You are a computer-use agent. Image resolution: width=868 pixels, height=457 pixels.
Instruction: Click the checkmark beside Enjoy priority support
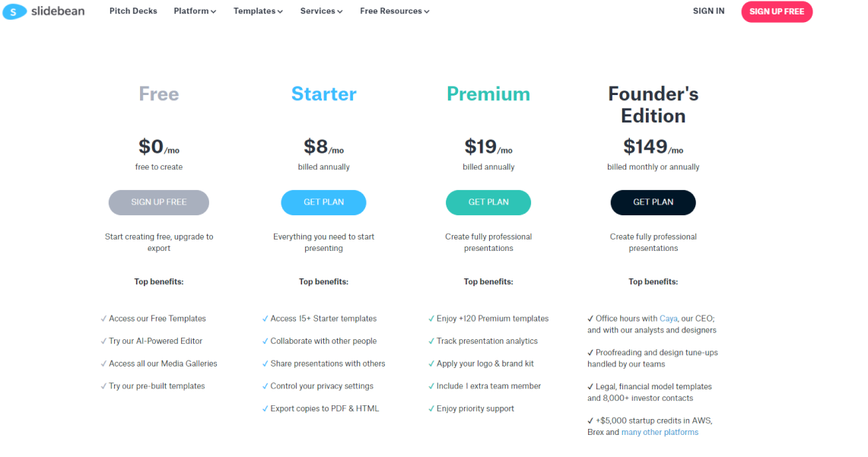[x=433, y=408]
